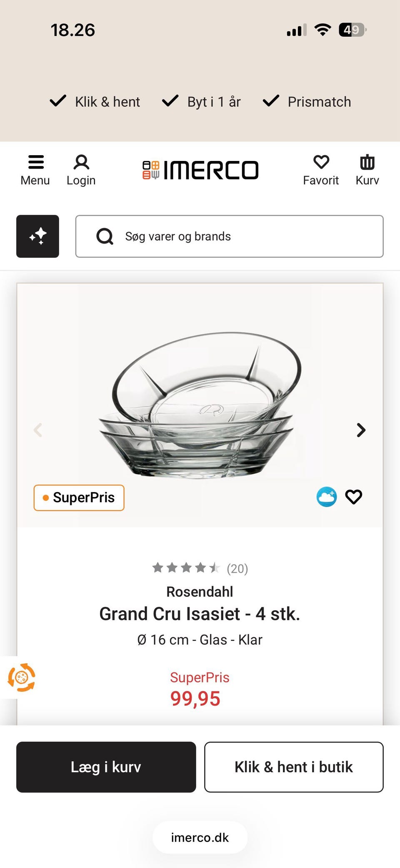400x868 pixels.
Task: Tap the Byt i 1 år benefit
Action: click(x=202, y=102)
